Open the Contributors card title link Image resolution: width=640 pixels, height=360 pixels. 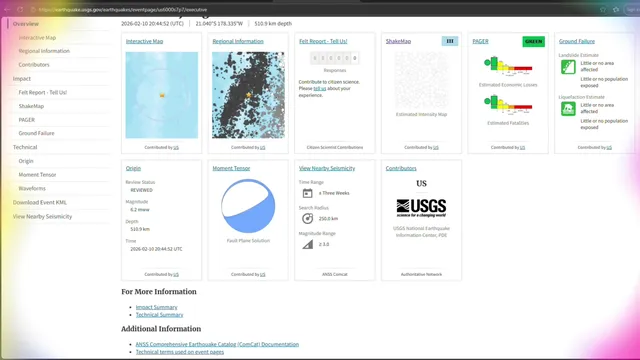[401, 168]
